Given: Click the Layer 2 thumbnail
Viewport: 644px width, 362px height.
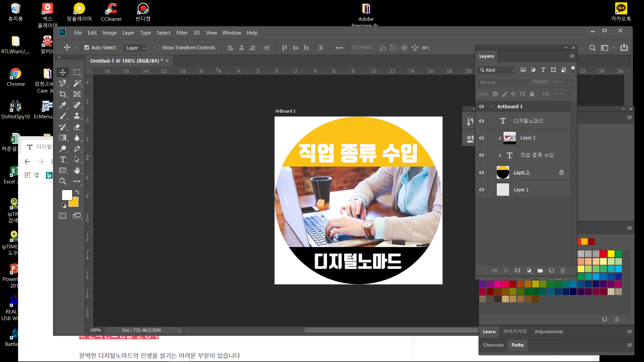Looking at the screenshot, I should (x=509, y=138).
